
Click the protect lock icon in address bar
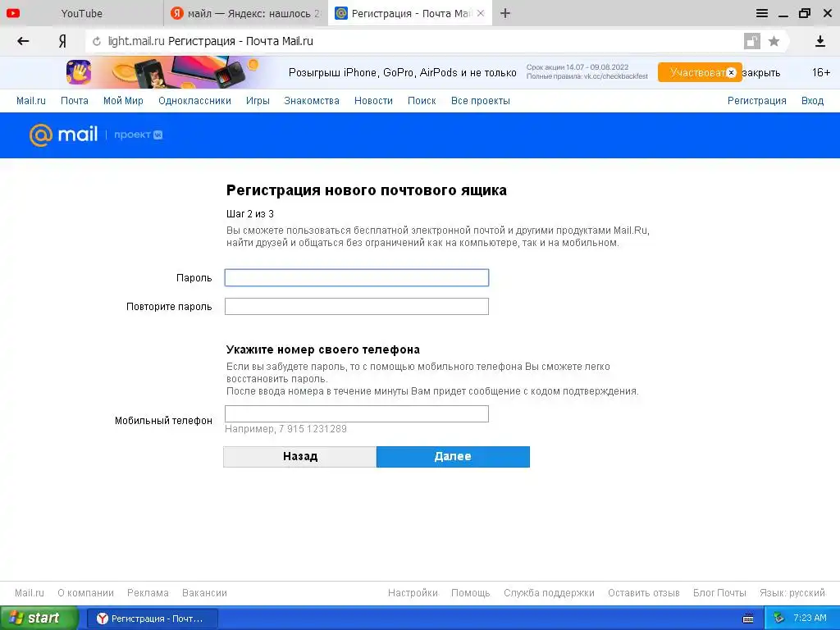(x=752, y=41)
